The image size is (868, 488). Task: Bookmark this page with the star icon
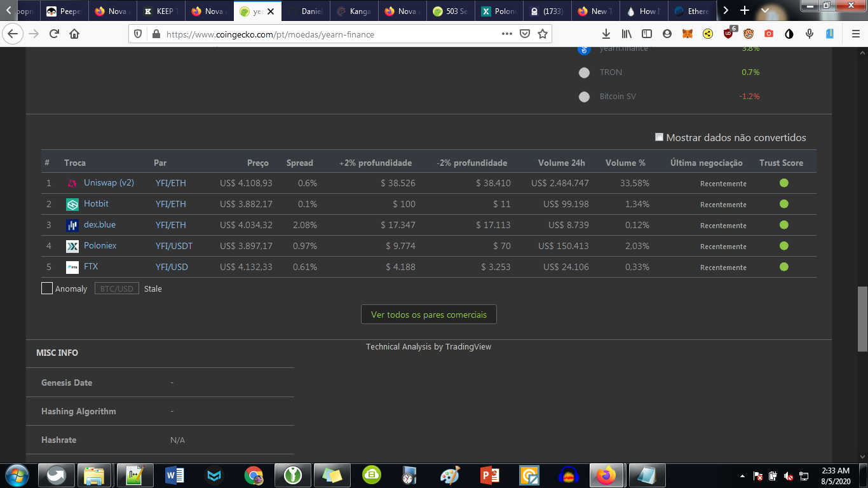pyautogui.click(x=543, y=34)
